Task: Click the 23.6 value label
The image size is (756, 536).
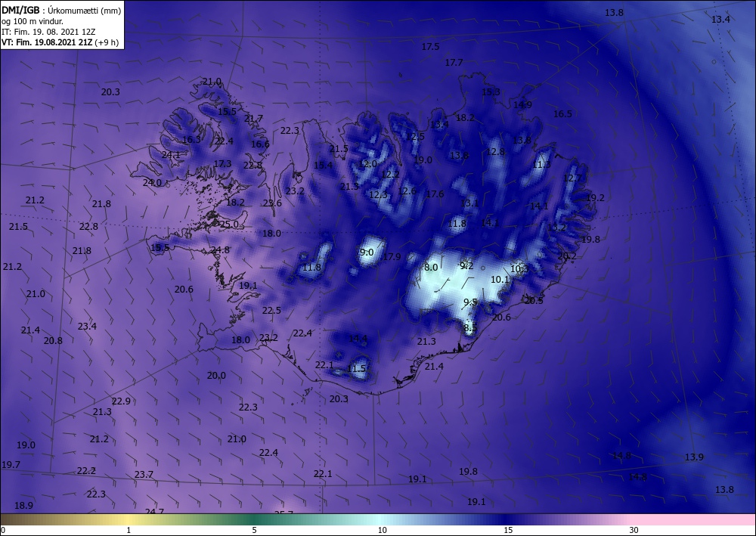Action: click(272, 203)
